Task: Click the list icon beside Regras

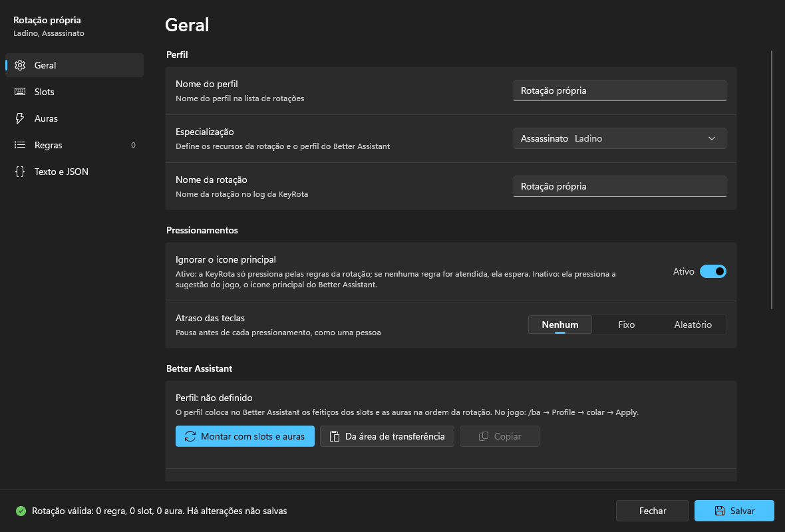Action: click(x=20, y=144)
